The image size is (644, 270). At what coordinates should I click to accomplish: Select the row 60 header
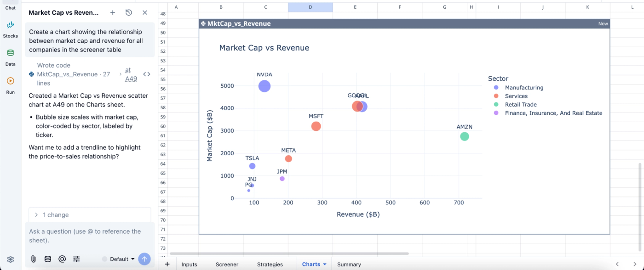[163, 126]
